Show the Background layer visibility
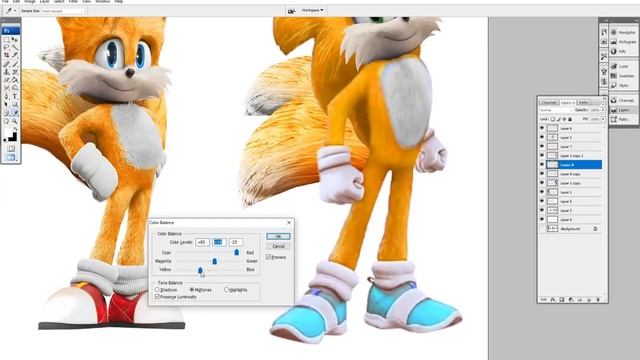 tap(542, 229)
